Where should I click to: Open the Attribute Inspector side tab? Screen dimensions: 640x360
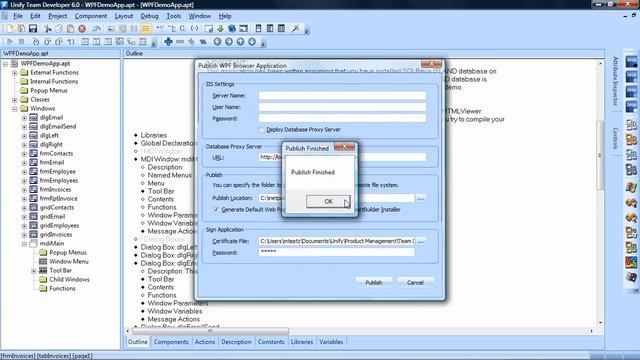pyautogui.click(x=615, y=81)
